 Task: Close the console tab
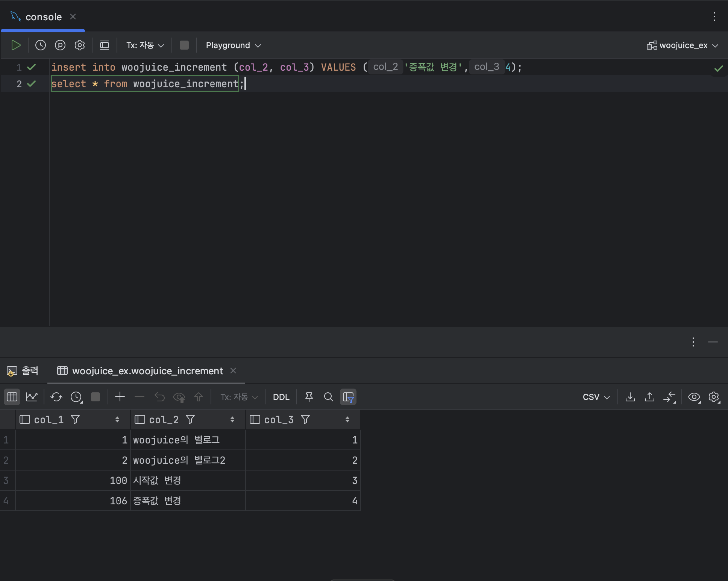(x=73, y=17)
